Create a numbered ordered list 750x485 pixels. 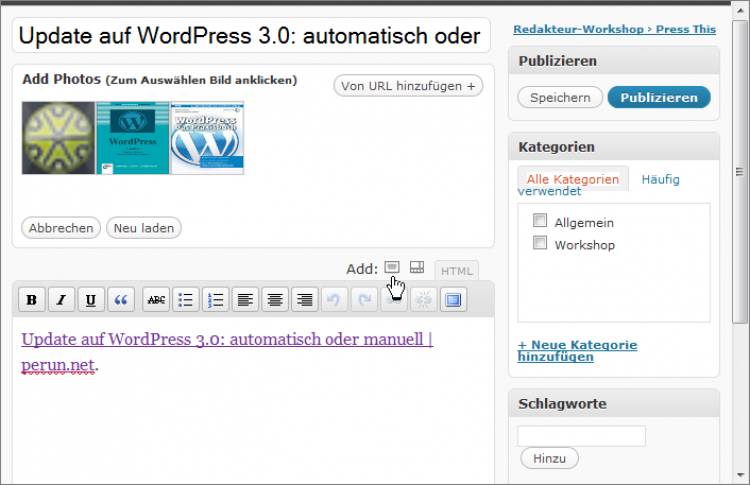click(215, 299)
